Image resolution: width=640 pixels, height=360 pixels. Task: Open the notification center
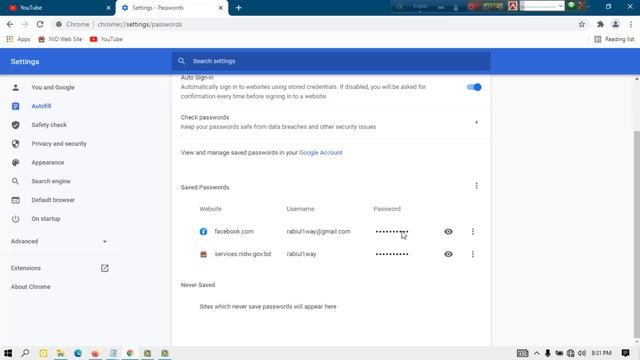(625, 353)
